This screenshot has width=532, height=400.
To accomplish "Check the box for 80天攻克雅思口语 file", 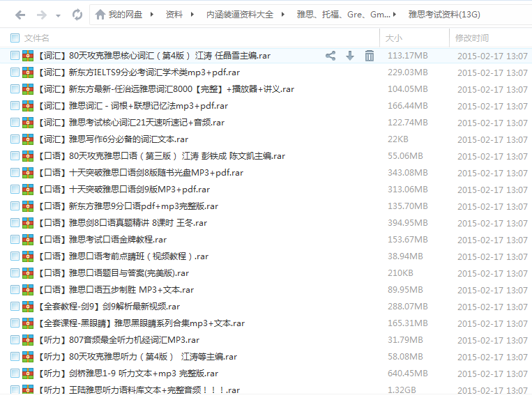I will [x=15, y=155].
